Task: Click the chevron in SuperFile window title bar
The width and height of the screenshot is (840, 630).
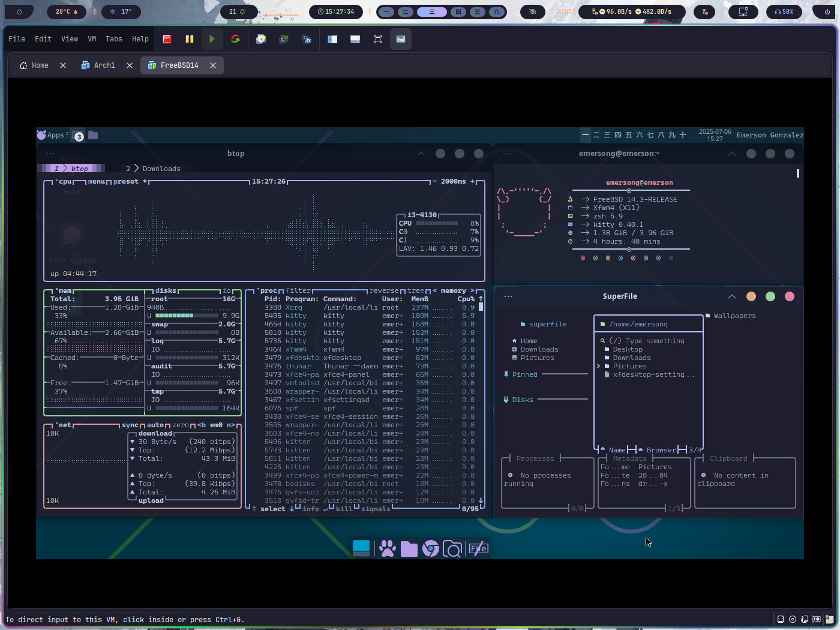Action: (x=732, y=296)
